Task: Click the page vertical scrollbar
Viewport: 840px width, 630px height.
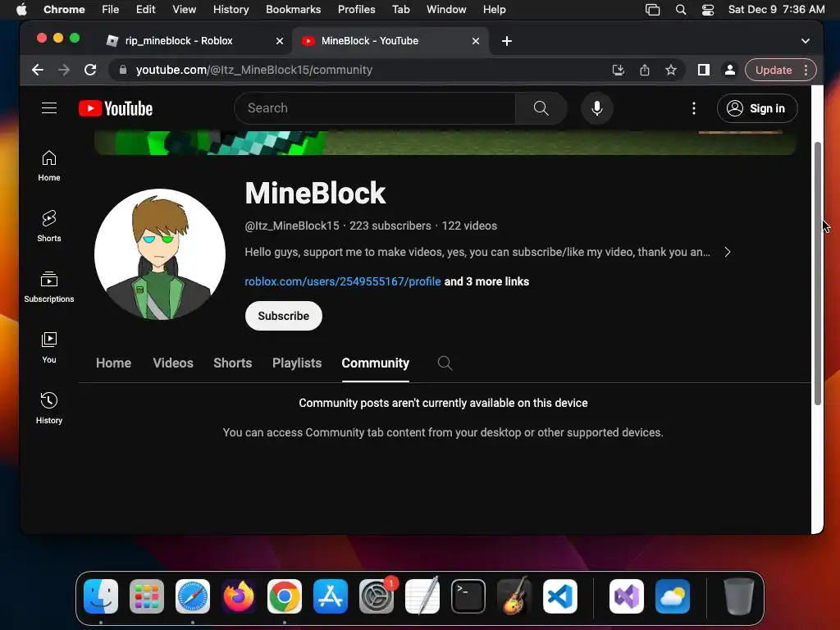Action: click(x=818, y=273)
